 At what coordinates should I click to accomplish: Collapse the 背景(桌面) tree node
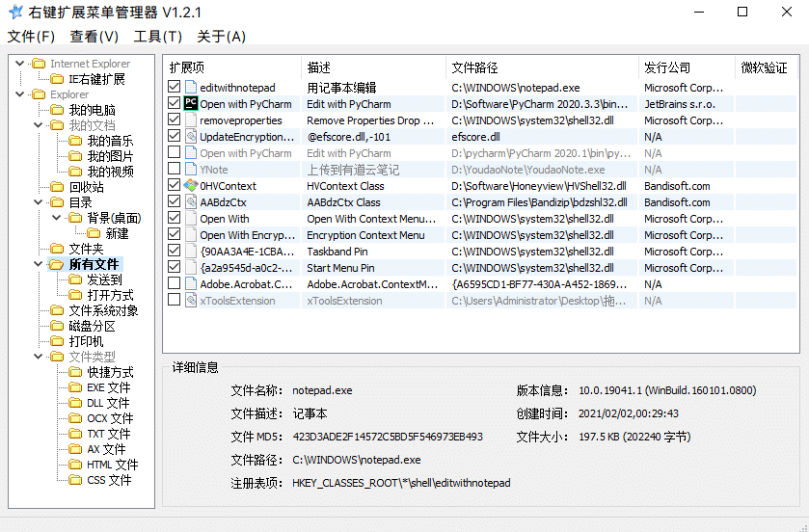(x=57, y=218)
